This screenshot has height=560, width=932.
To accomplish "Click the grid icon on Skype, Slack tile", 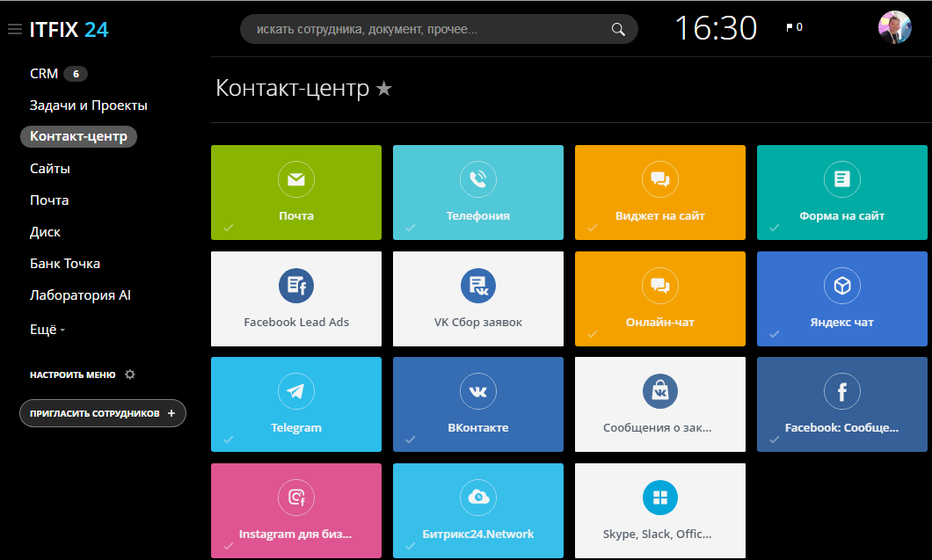I will [659, 497].
